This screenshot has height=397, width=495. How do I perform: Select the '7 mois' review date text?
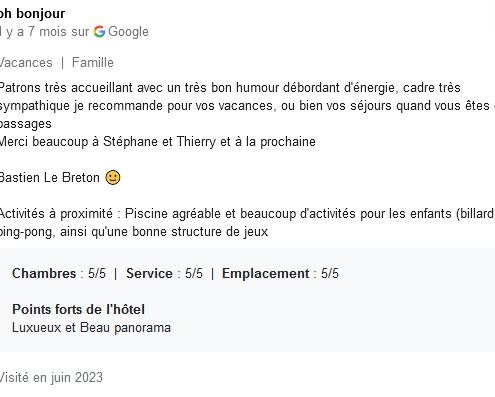[x=48, y=32]
